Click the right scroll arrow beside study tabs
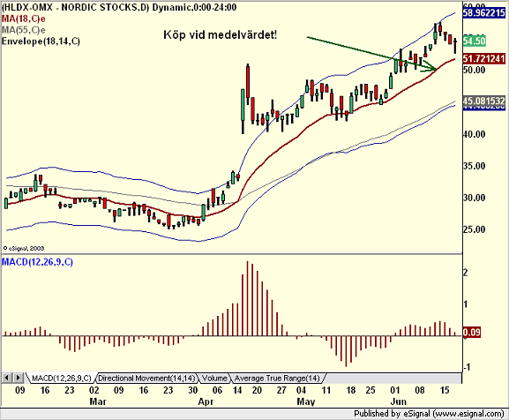 coord(18,378)
